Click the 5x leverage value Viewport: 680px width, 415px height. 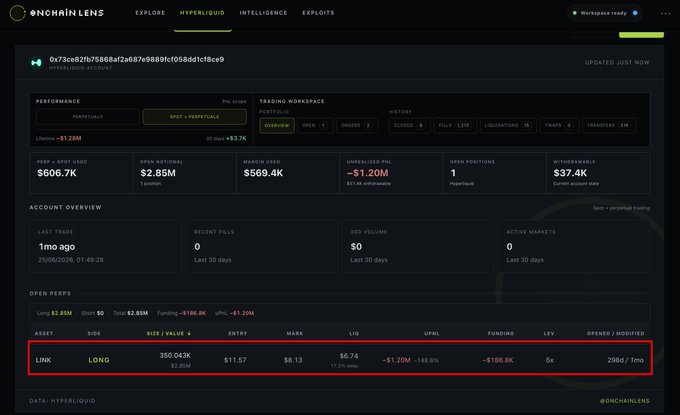coord(549,360)
